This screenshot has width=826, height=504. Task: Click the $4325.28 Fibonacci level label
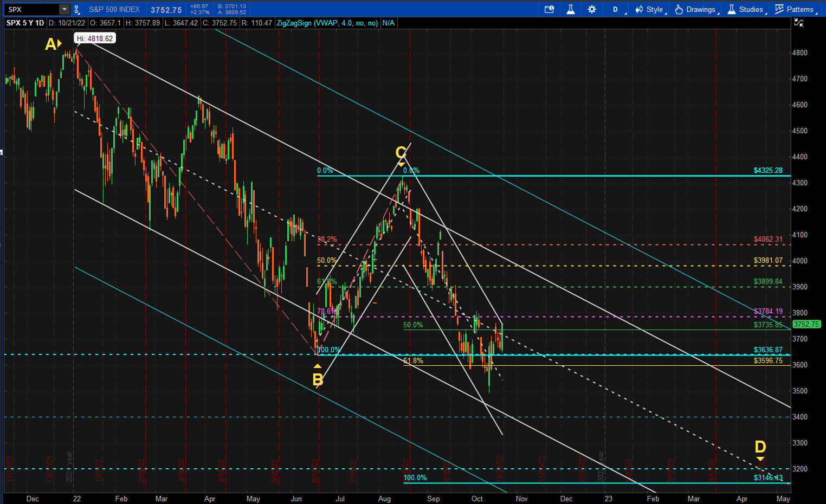point(768,170)
